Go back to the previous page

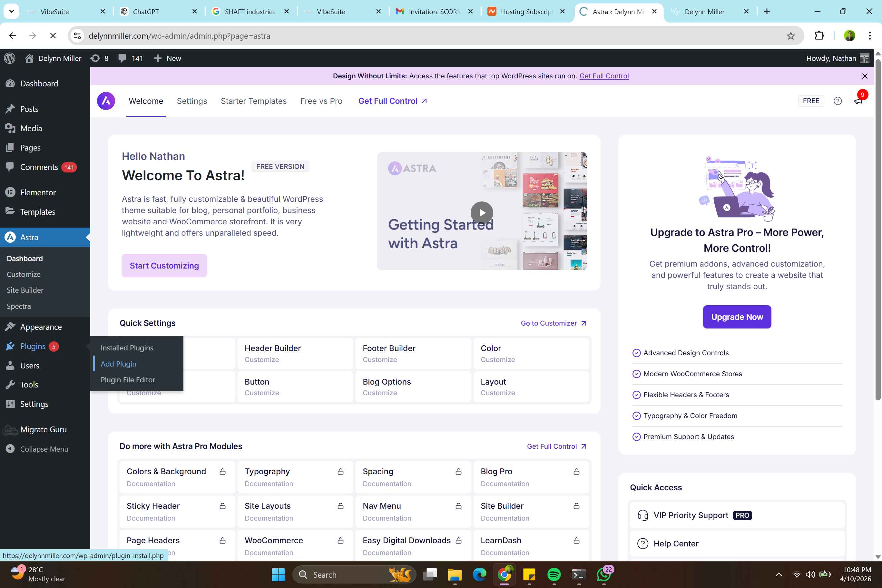12,36
